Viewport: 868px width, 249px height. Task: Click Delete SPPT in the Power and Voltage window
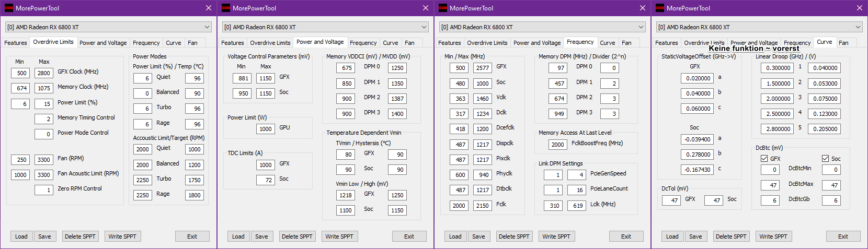(x=297, y=236)
